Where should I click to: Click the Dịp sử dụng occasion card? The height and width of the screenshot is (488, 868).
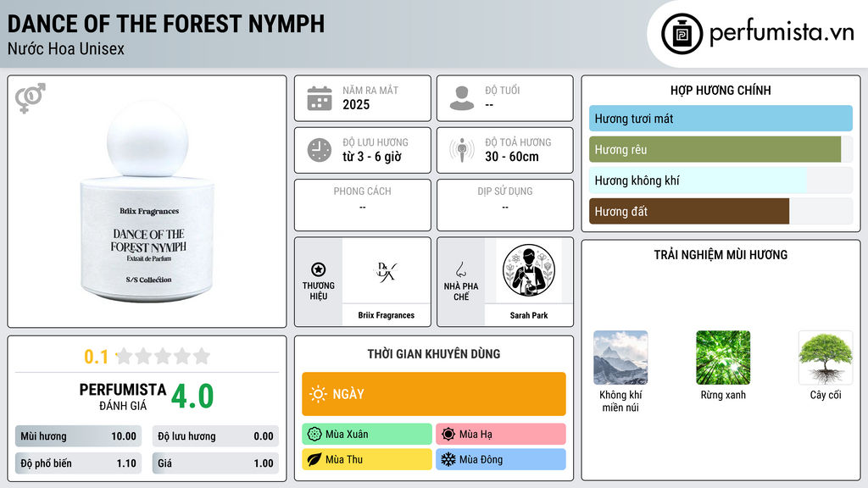point(505,205)
